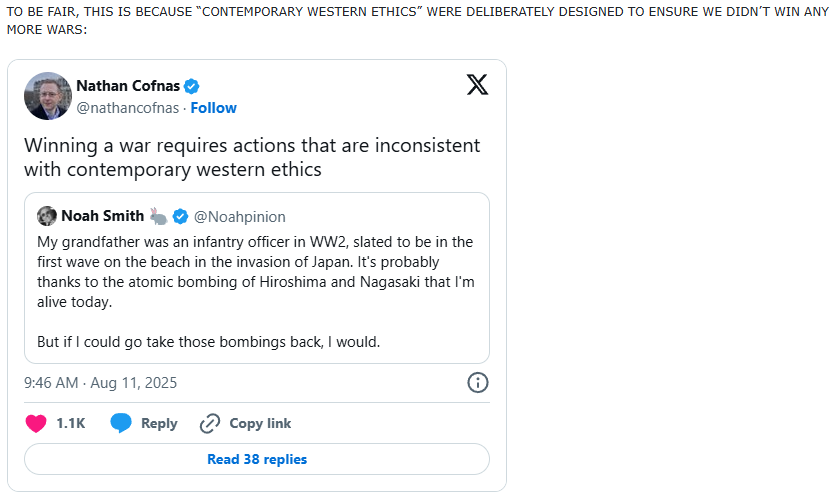Click Noah Smith's blue verified badge
The width and height of the screenshot is (835, 504).
point(181,217)
